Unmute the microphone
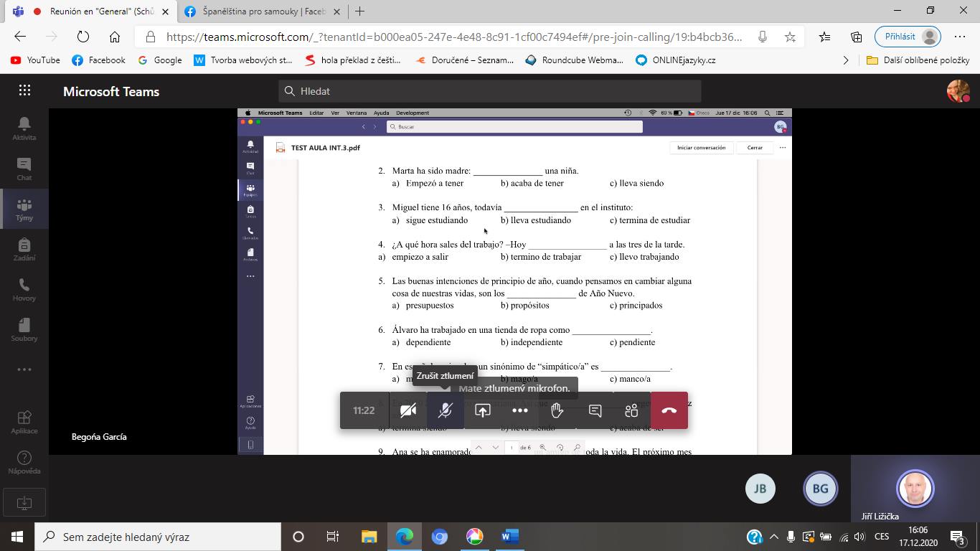This screenshot has height=551, width=980. click(x=446, y=410)
